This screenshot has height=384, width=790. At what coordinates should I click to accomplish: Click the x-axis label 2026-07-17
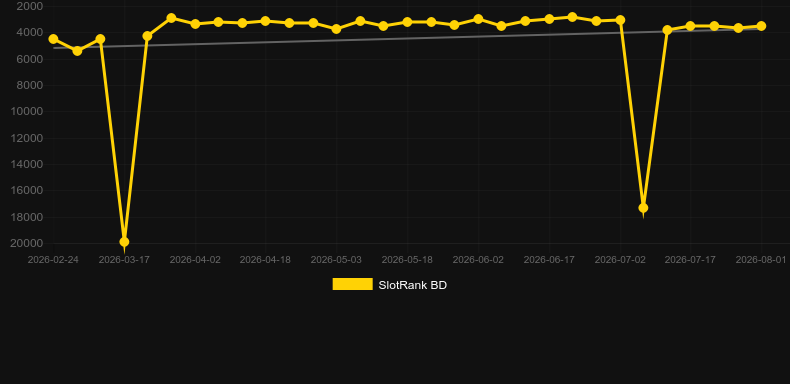coord(690,260)
